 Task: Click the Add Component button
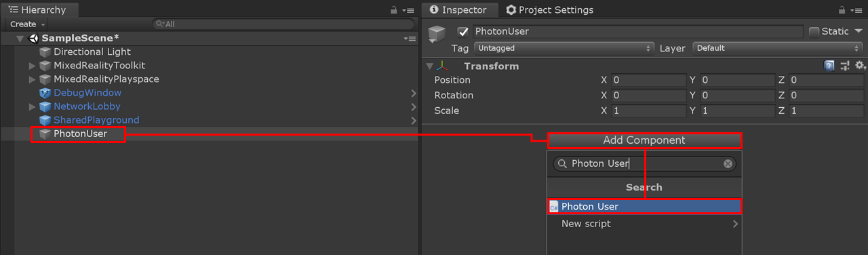[644, 140]
